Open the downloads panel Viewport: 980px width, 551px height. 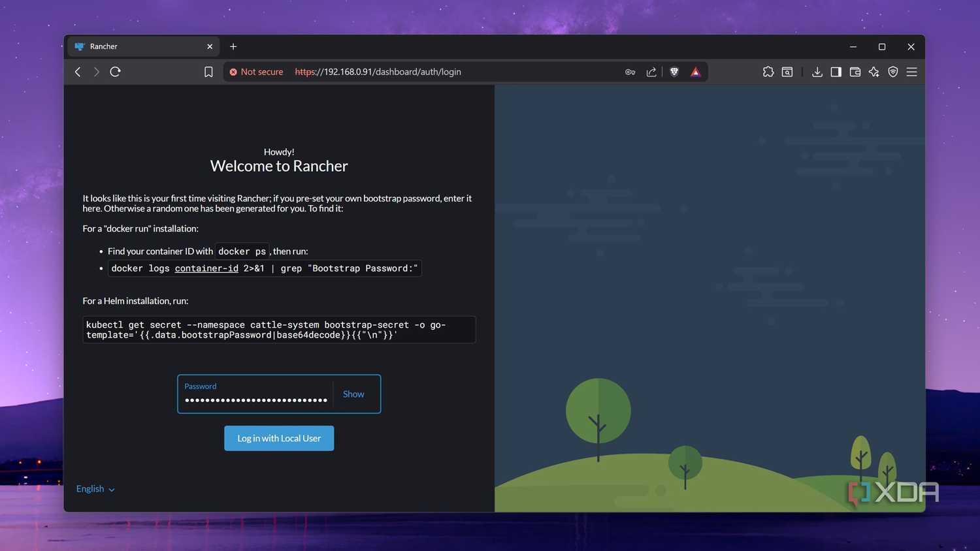pyautogui.click(x=817, y=72)
